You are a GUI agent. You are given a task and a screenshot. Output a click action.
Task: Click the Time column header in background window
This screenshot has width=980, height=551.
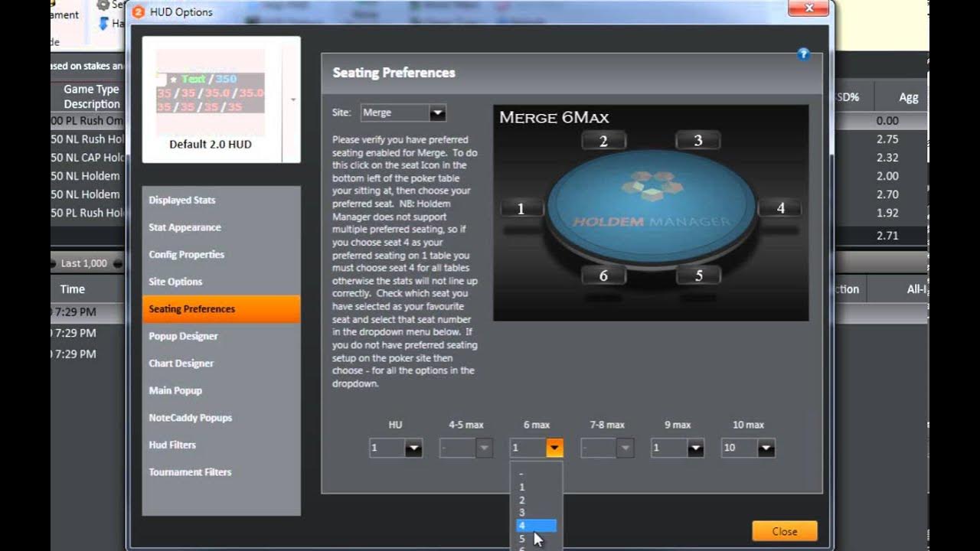pyautogui.click(x=73, y=289)
